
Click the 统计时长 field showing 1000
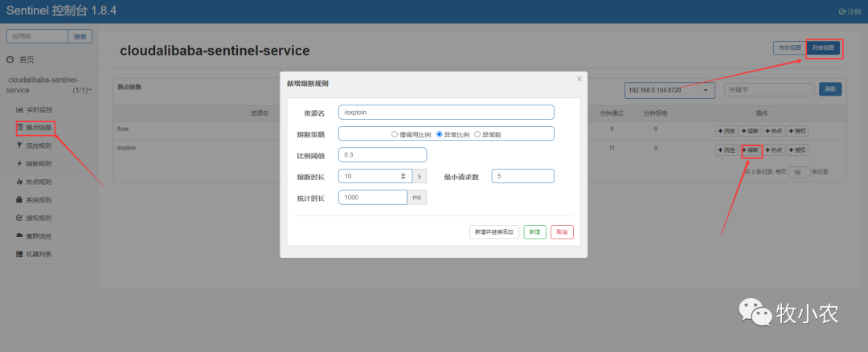[x=373, y=197]
